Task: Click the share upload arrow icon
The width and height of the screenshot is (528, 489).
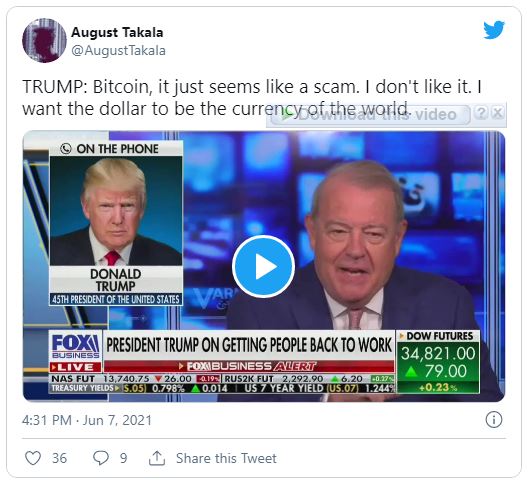Action: pos(157,458)
